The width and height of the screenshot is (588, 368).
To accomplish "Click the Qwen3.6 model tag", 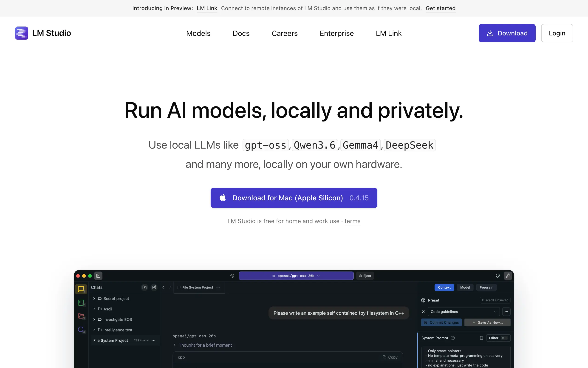I will point(314,145).
